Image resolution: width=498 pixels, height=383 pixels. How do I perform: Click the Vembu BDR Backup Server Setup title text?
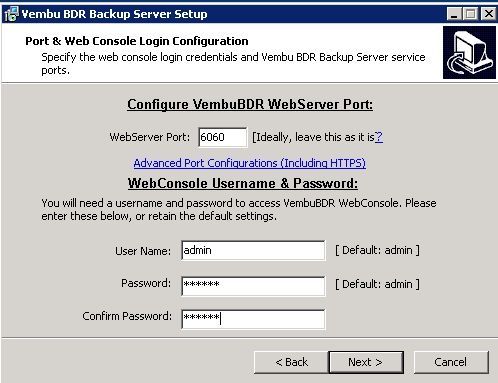[x=114, y=14]
